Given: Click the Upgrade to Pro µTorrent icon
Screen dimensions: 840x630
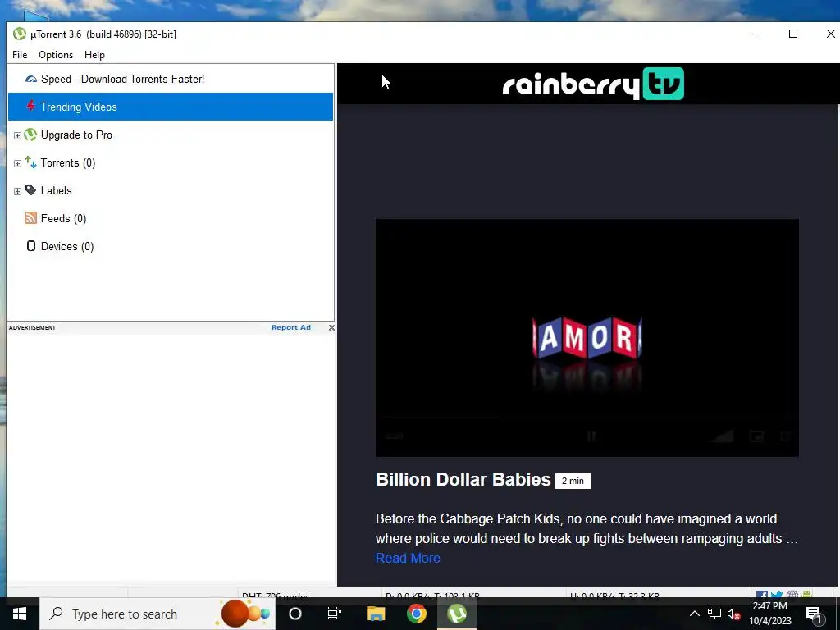Looking at the screenshot, I should click(30, 135).
